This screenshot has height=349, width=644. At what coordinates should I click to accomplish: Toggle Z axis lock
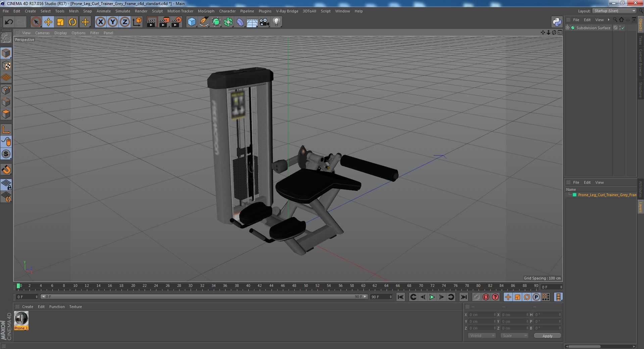coord(125,22)
